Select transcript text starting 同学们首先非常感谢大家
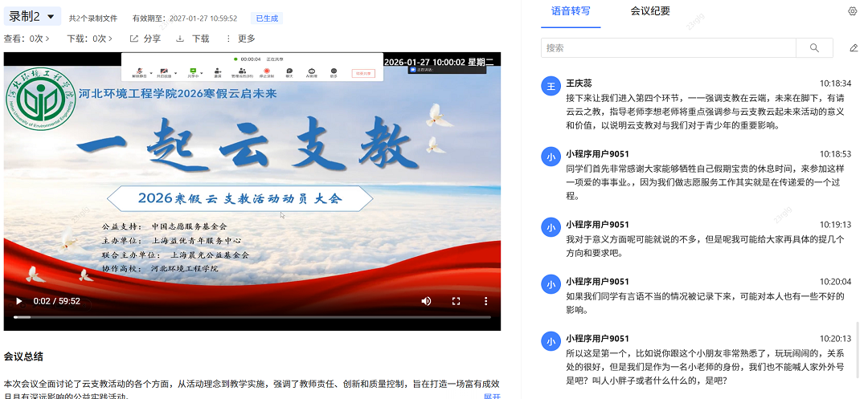The width and height of the screenshot is (868, 399). (x=706, y=182)
